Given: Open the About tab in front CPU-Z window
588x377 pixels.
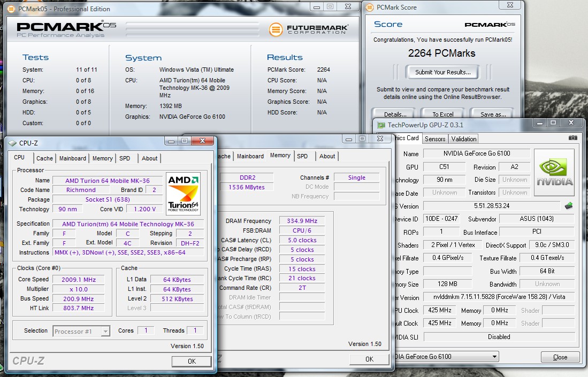Looking at the screenshot, I should (x=149, y=158).
